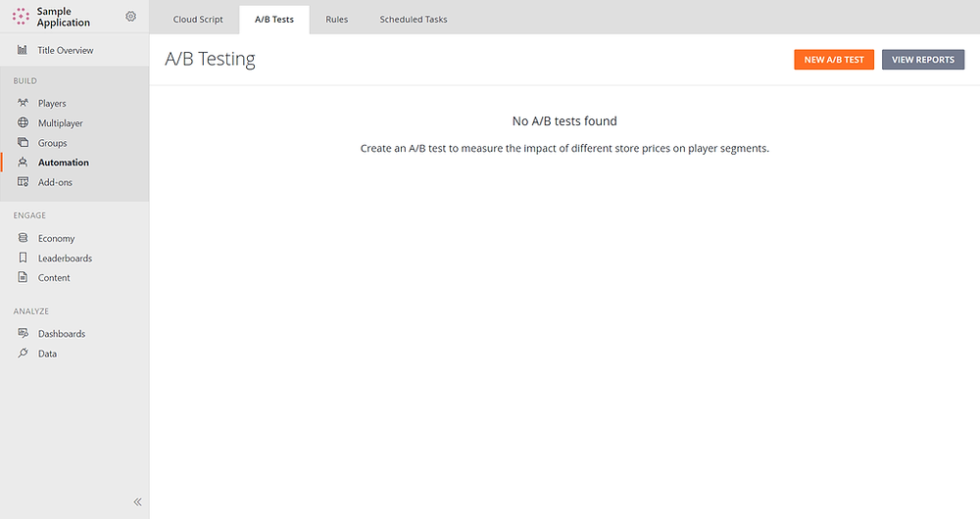The image size is (980, 519).
Task: Click the Automation icon in sidebar
Action: [24, 163]
